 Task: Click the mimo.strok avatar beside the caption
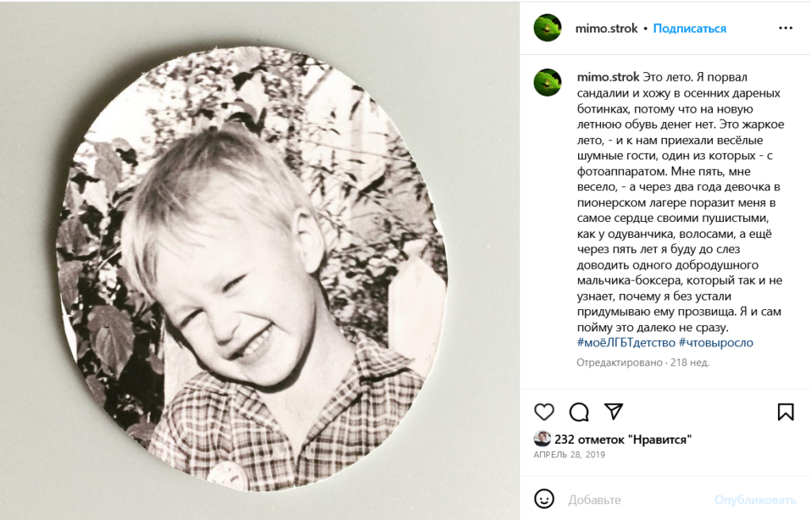click(547, 83)
